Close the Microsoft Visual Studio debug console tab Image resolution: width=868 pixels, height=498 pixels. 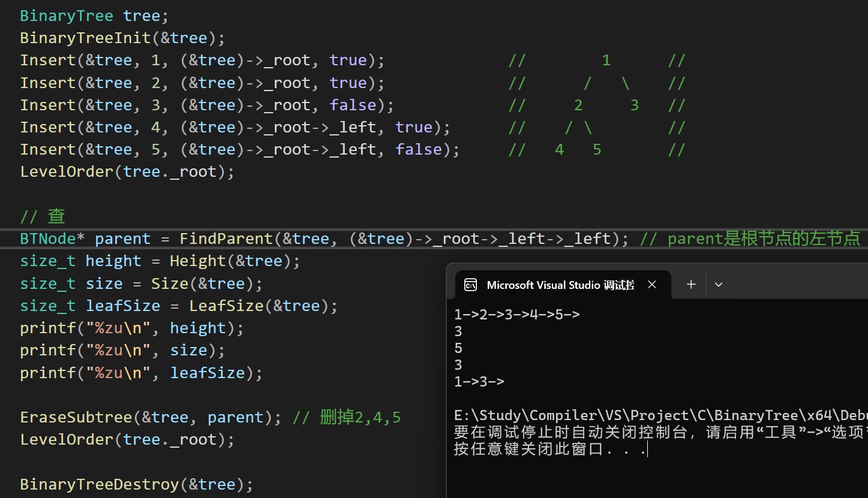tap(652, 285)
